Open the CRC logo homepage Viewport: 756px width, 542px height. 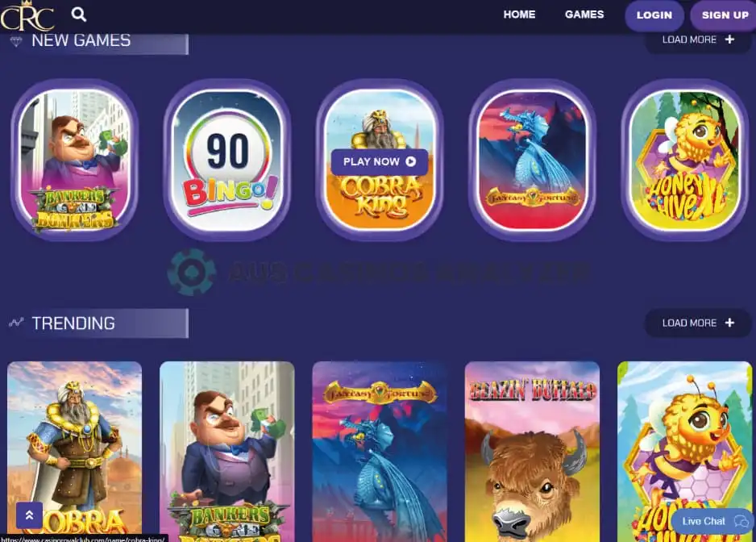pos(27,15)
